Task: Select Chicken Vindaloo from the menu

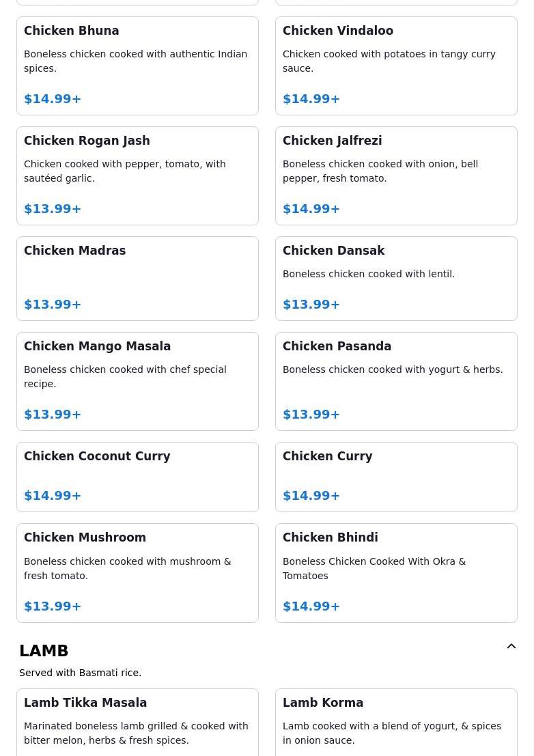Action: coord(396,66)
